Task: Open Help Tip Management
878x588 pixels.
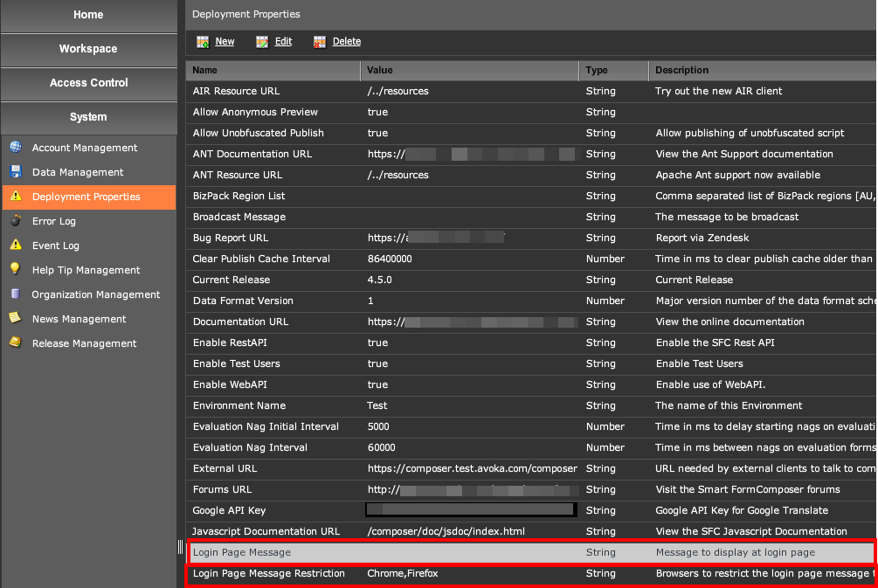Action: pyautogui.click(x=89, y=270)
